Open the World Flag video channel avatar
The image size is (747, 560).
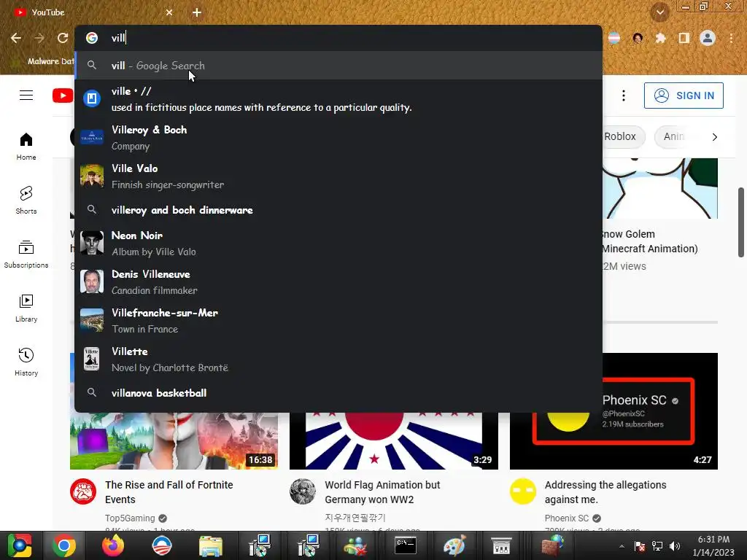[x=303, y=491]
